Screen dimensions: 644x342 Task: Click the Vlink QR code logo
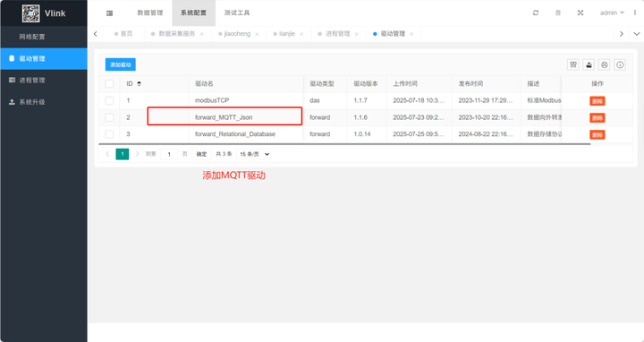[x=30, y=13]
